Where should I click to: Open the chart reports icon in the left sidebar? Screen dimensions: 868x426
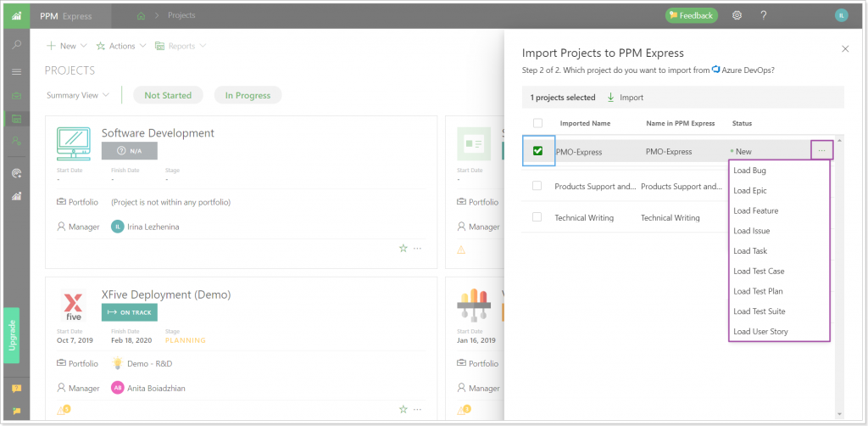point(17,196)
